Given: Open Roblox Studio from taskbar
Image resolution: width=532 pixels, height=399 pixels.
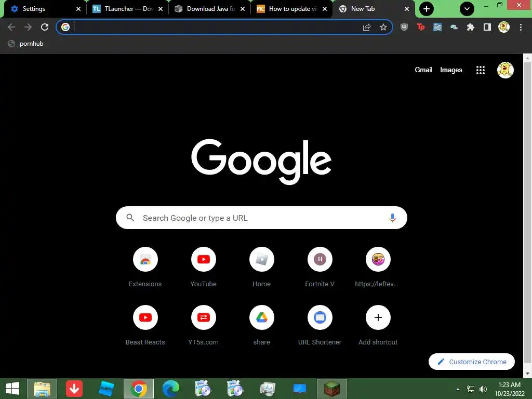Looking at the screenshot, I should [106, 389].
